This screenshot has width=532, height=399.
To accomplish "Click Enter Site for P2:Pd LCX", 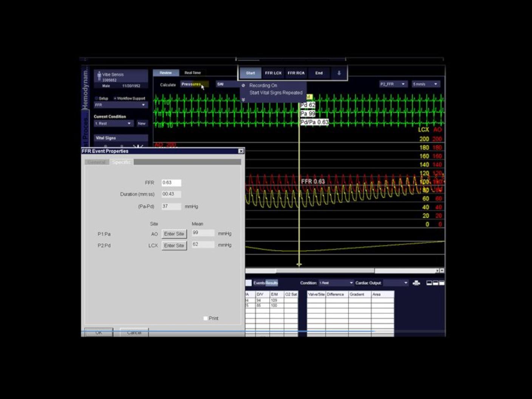I will point(174,246).
